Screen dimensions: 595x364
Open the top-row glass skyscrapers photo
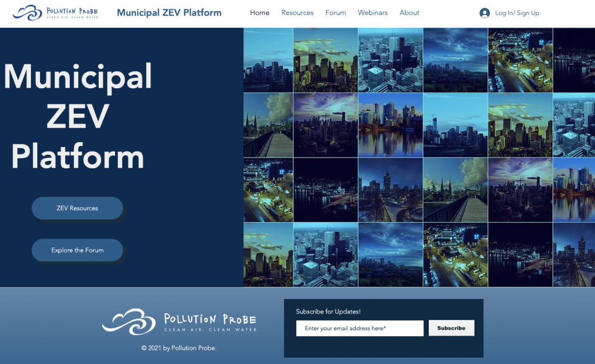tap(390, 60)
